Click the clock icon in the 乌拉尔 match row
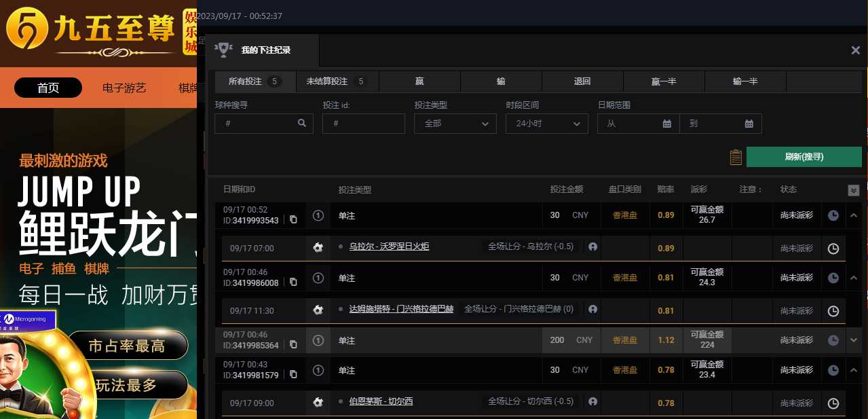868x419 pixels. pyautogui.click(x=833, y=249)
